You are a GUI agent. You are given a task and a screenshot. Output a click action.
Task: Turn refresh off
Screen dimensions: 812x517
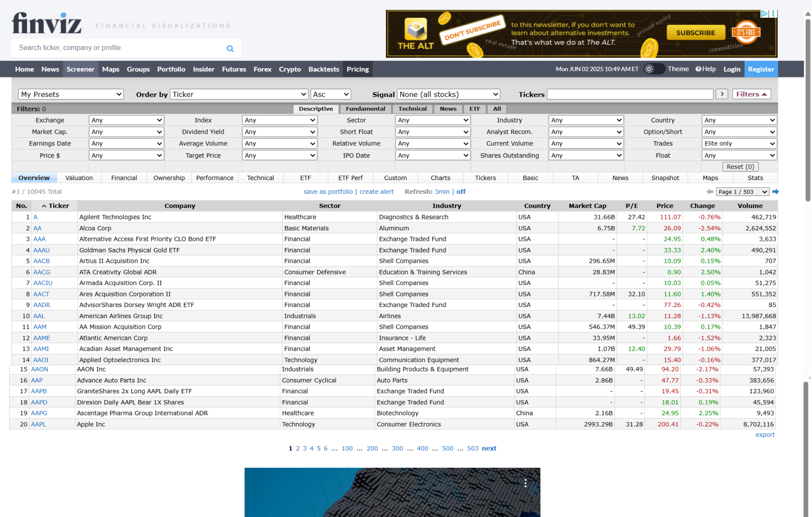pos(461,192)
